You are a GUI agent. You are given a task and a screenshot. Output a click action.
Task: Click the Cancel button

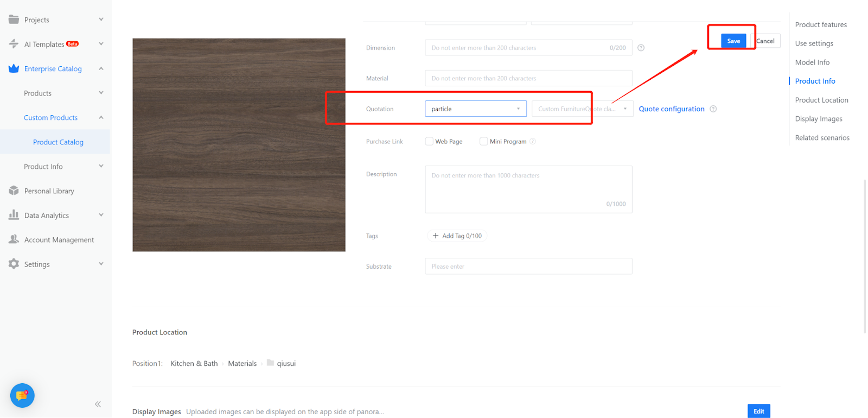click(x=765, y=41)
